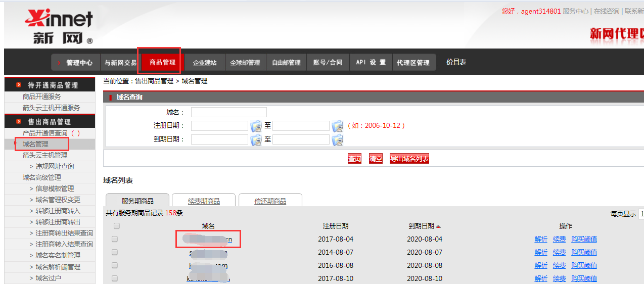Viewport: 644px width, 284px height.
Task: Click into the 域名 search input field
Action: (228, 112)
